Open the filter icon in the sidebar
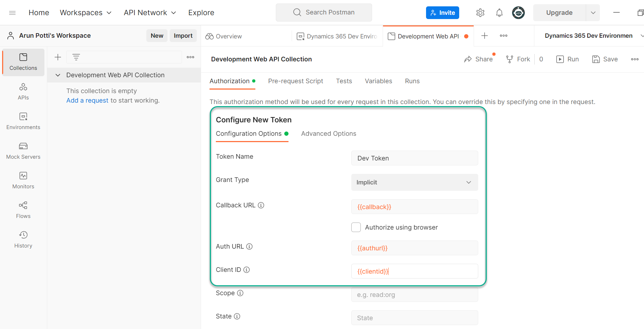This screenshot has height=329, width=644. (x=76, y=57)
